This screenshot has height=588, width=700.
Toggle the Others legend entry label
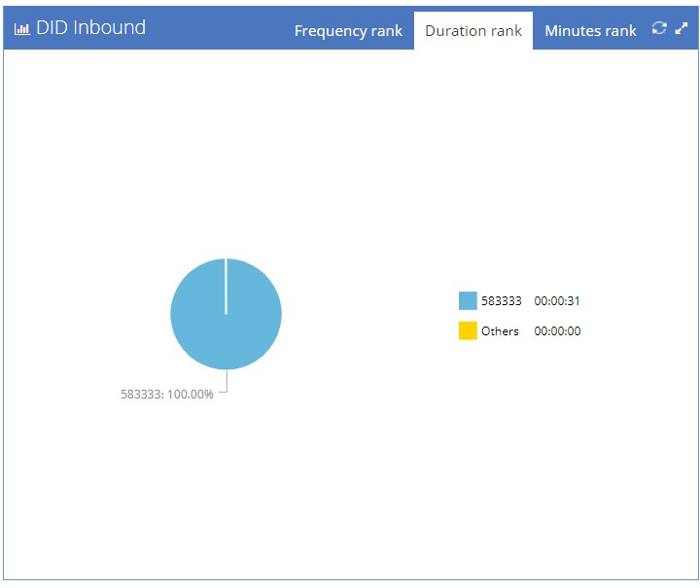[x=500, y=331]
